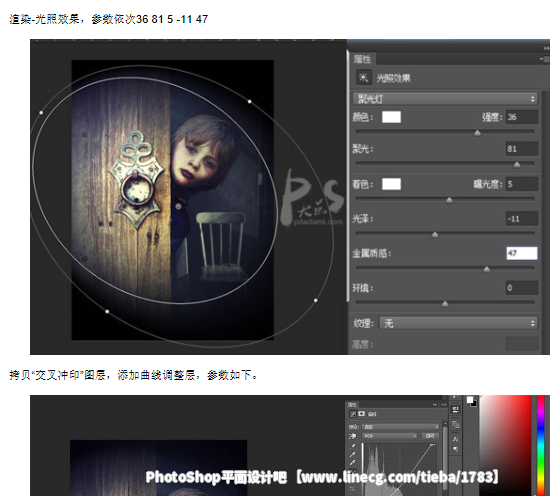The image size is (554, 496).
Task: Open the Character panel A icon
Action: point(455,439)
